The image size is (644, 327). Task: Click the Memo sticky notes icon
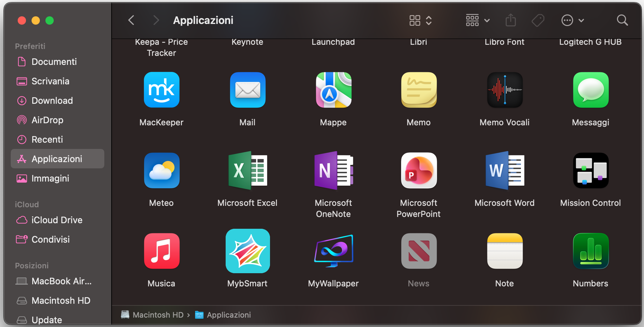(x=419, y=90)
